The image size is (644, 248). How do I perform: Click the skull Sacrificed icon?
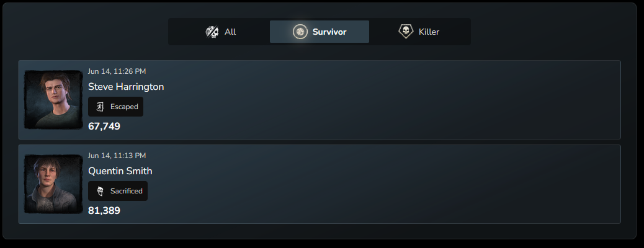(x=100, y=191)
